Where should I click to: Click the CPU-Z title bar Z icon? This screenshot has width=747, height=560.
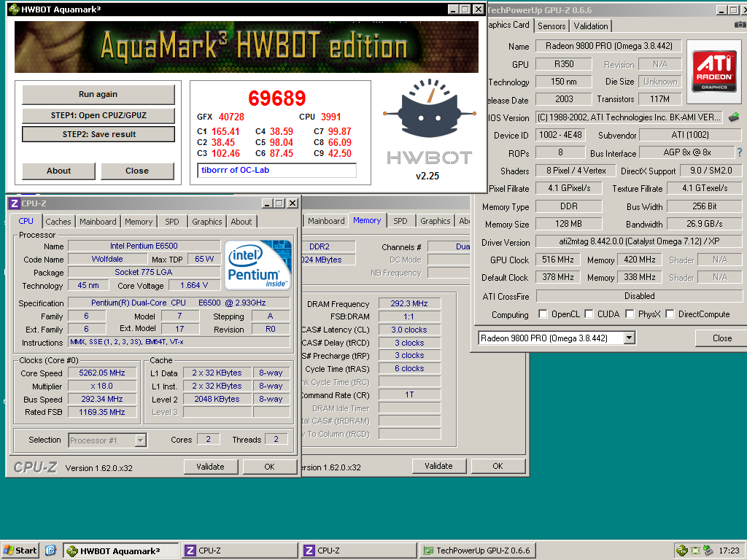[x=15, y=203]
